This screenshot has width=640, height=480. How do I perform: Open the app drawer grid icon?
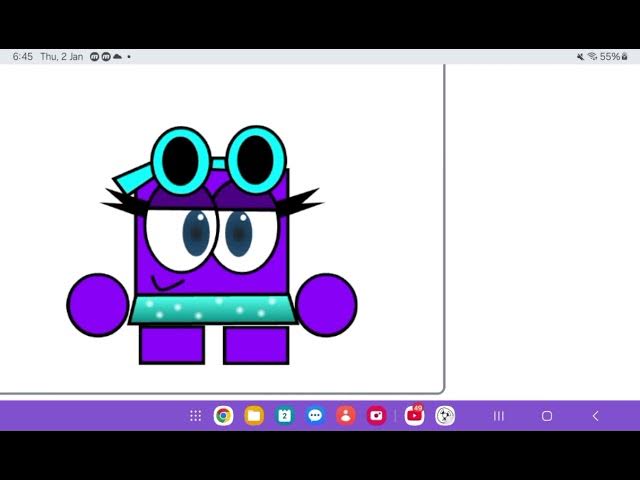coord(196,416)
